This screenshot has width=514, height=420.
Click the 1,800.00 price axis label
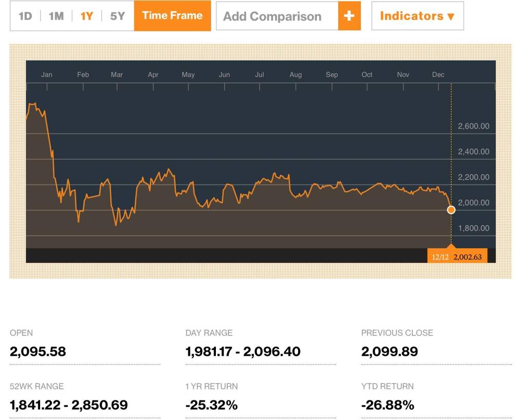tap(473, 228)
